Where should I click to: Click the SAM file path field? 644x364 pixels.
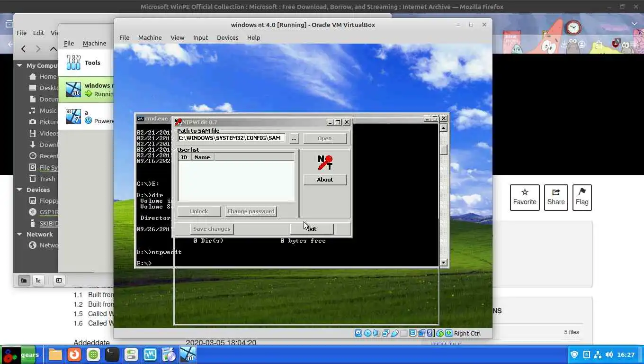(x=232, y=138)
